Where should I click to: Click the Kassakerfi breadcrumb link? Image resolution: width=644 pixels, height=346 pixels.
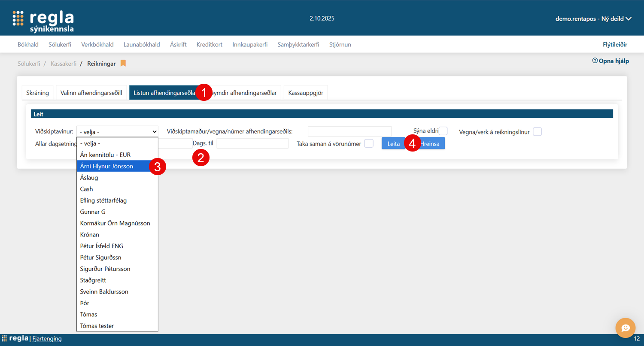coord(64,64)
